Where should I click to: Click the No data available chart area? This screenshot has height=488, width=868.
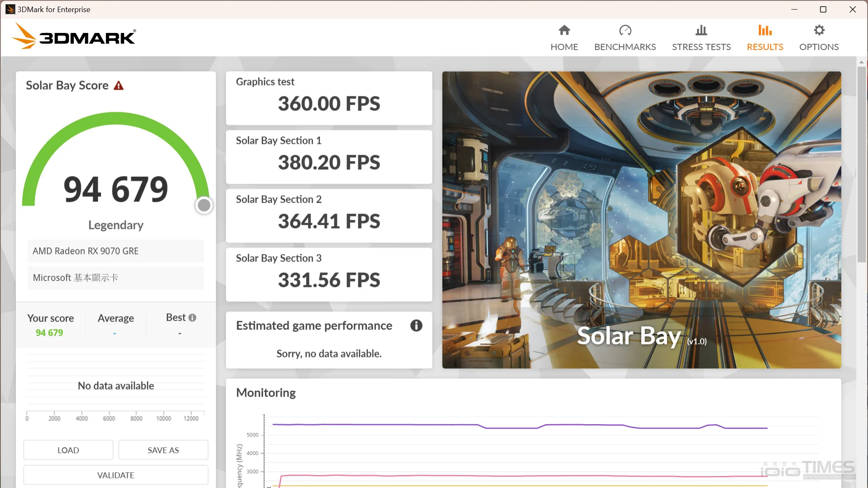[x=116, y=386]
